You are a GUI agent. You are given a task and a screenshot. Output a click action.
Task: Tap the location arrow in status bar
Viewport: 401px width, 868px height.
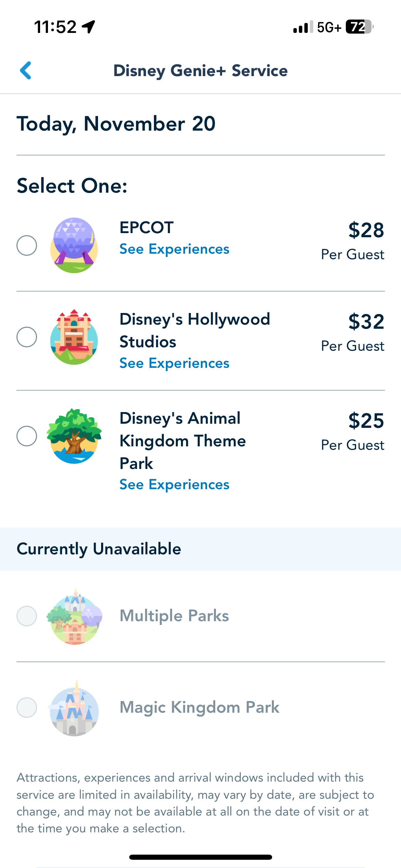pos(88,27)
